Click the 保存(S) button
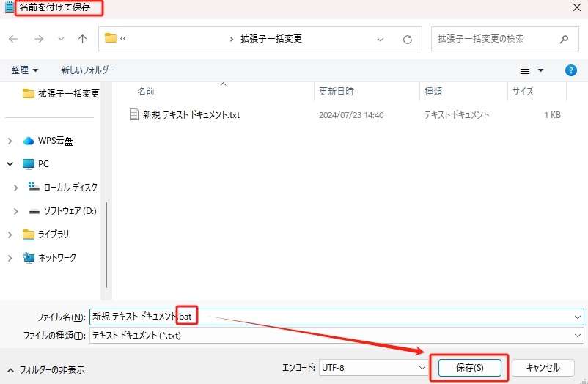Viewport: 588px width, 384px height. [x=469, y=367]
